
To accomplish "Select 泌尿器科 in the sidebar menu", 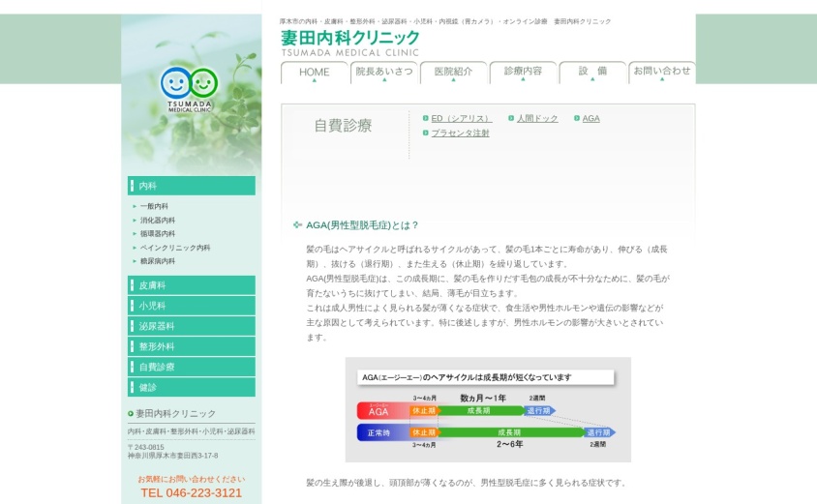I will [192, 326].
